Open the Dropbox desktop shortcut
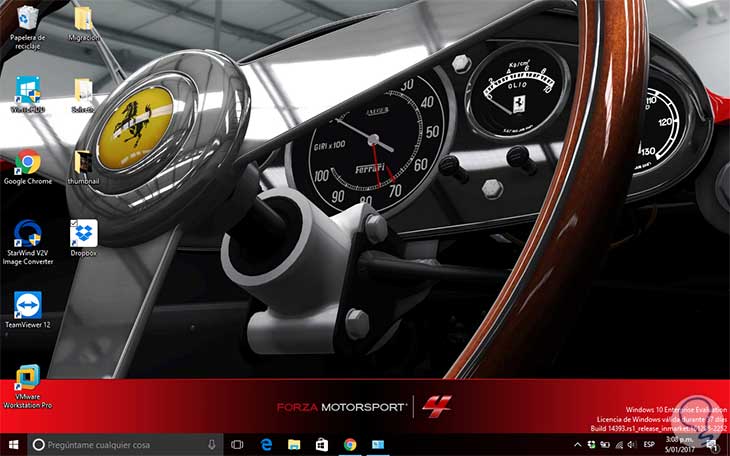Viewport: 730px width, 456px height. (x=84, y=238)
